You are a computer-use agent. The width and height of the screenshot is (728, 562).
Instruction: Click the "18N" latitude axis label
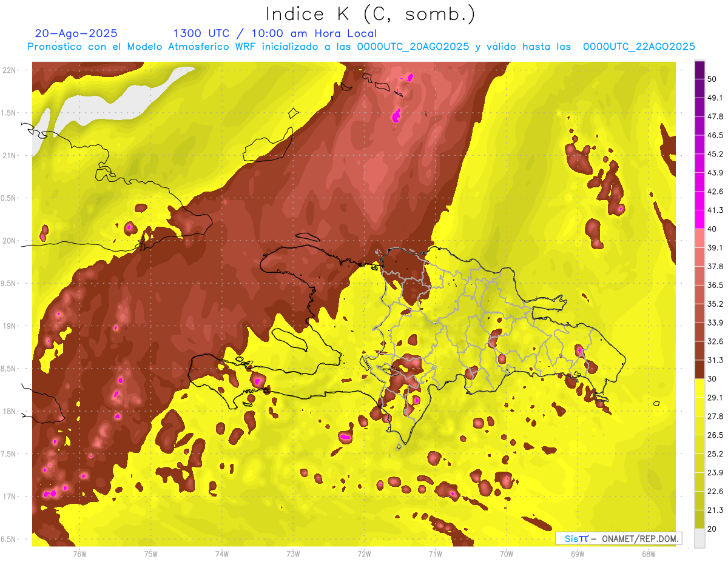pos(10,412)
